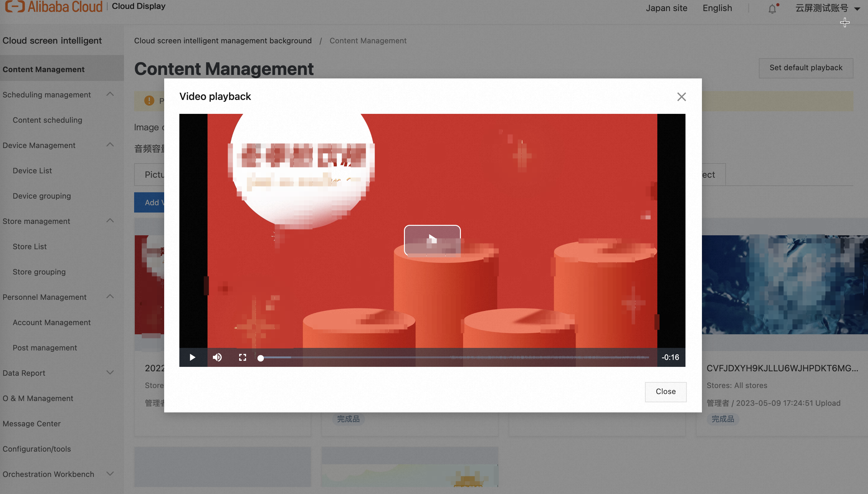Open Store grouping menu item
The width and height of the screenshot is (868, 494).
point(39,272)
